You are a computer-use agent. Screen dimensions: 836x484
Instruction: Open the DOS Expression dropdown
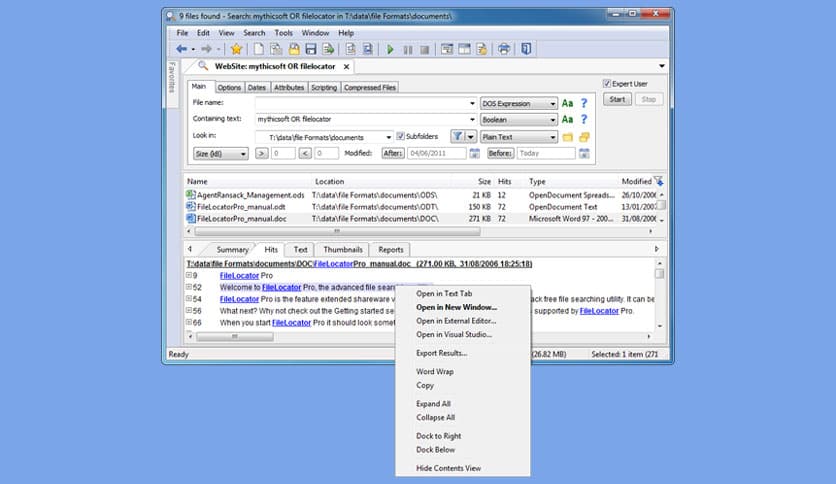(519, 103)
